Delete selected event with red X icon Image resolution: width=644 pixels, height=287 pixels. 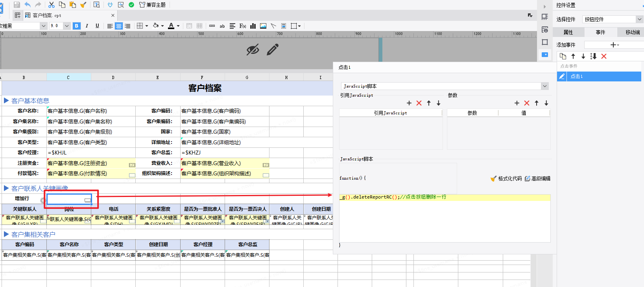pyautogui.click(x=604, y=56)
